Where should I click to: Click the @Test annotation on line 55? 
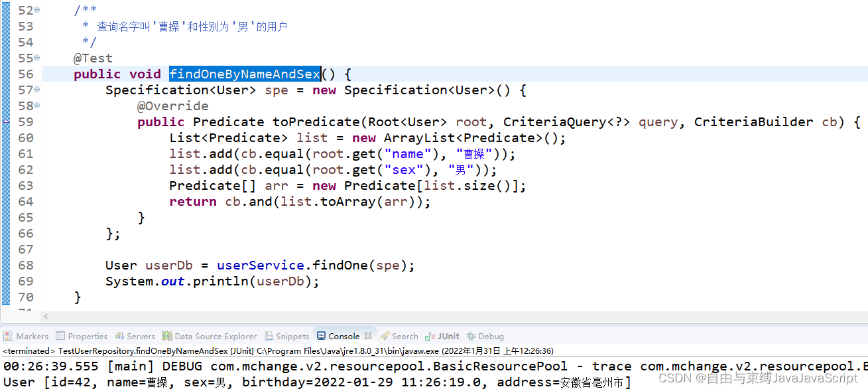coord(93,58)
